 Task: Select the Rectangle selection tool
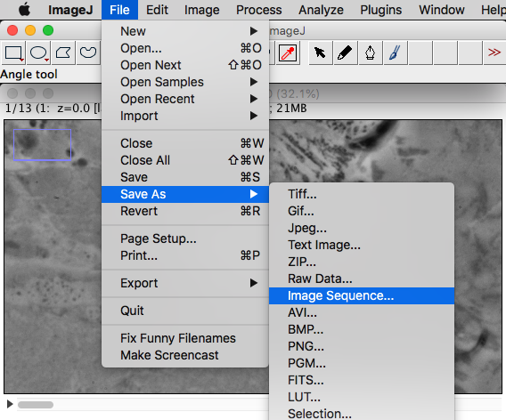coord(13,52)
